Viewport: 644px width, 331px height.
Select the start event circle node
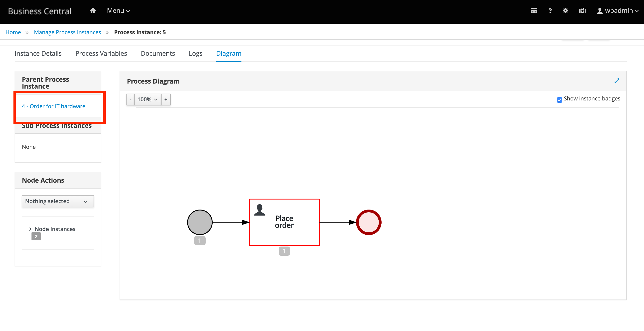pos(200,222)
